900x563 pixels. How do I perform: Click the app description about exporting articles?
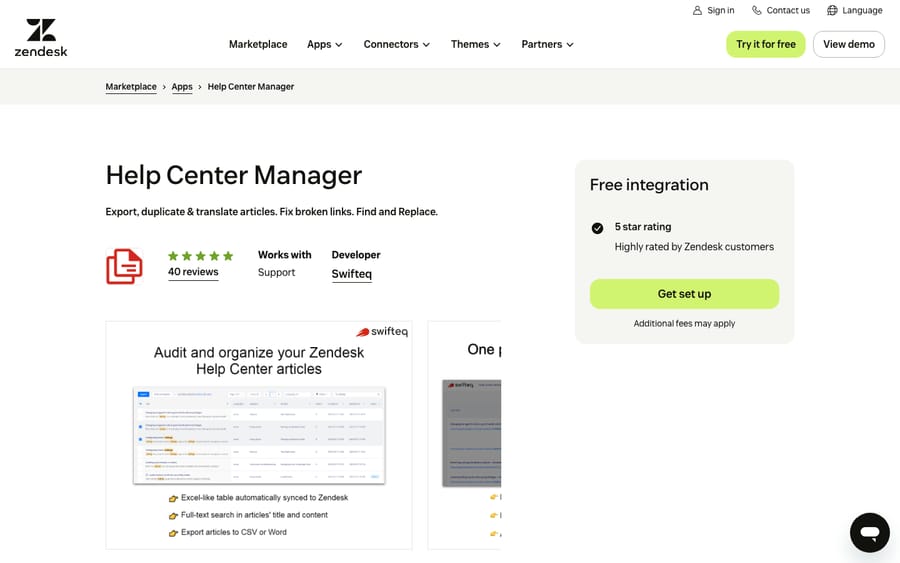(271, 212)
